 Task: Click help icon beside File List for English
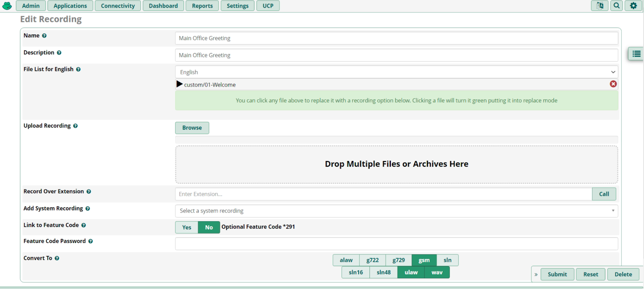(x=78, y=70)
